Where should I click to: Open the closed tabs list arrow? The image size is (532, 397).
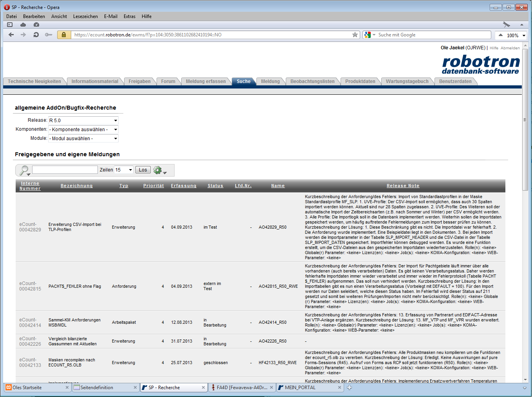525,388
